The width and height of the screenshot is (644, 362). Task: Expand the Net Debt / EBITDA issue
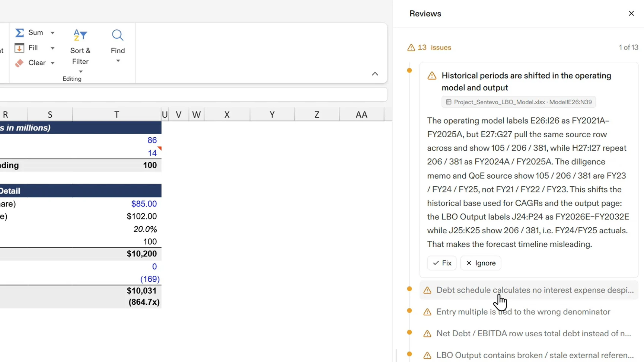(529, 333)
